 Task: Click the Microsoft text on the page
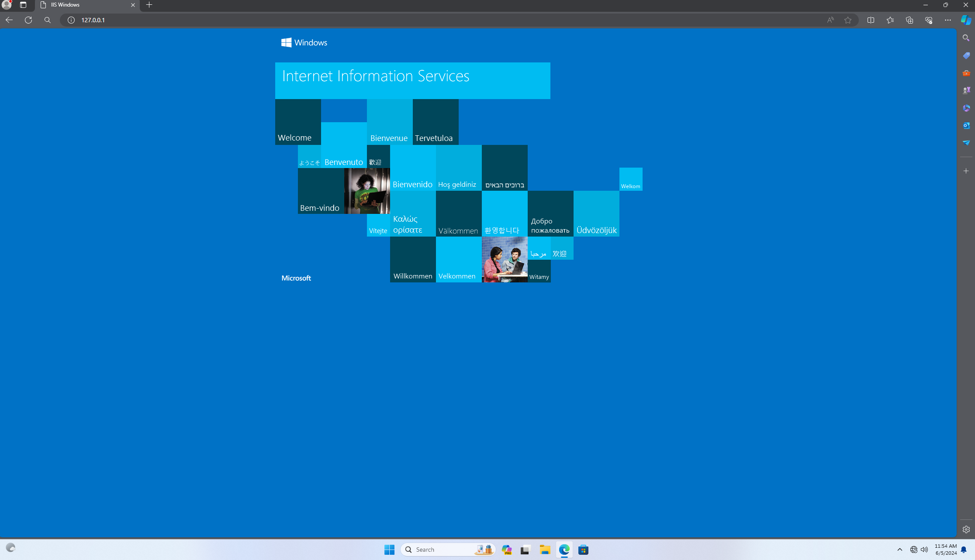point(296,278)
